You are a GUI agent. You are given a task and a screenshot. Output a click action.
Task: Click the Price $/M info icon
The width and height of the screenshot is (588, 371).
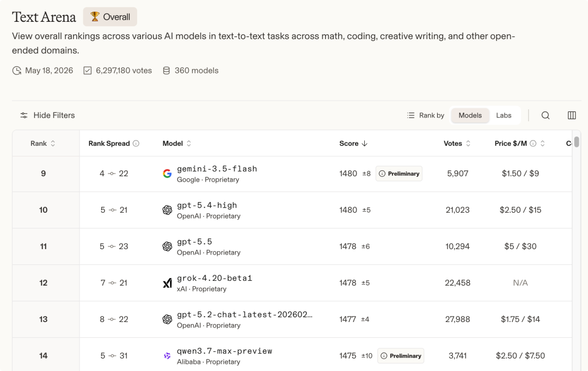click(x=533, y=144)
